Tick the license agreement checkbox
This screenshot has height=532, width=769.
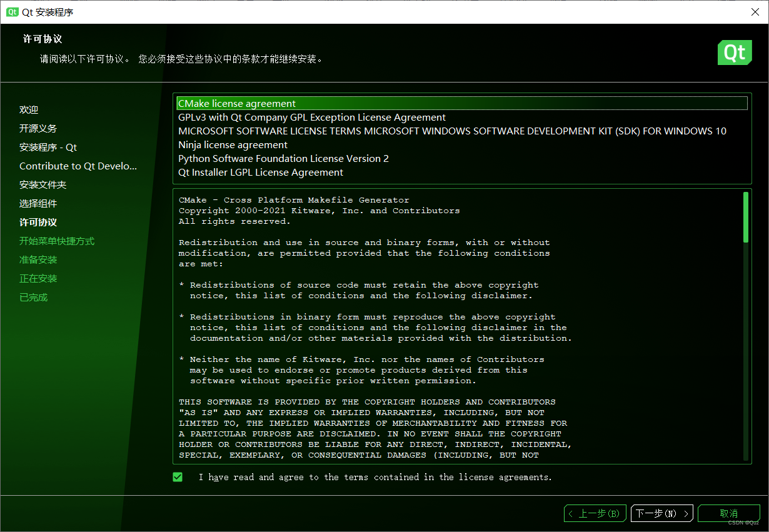coord(178,477)
